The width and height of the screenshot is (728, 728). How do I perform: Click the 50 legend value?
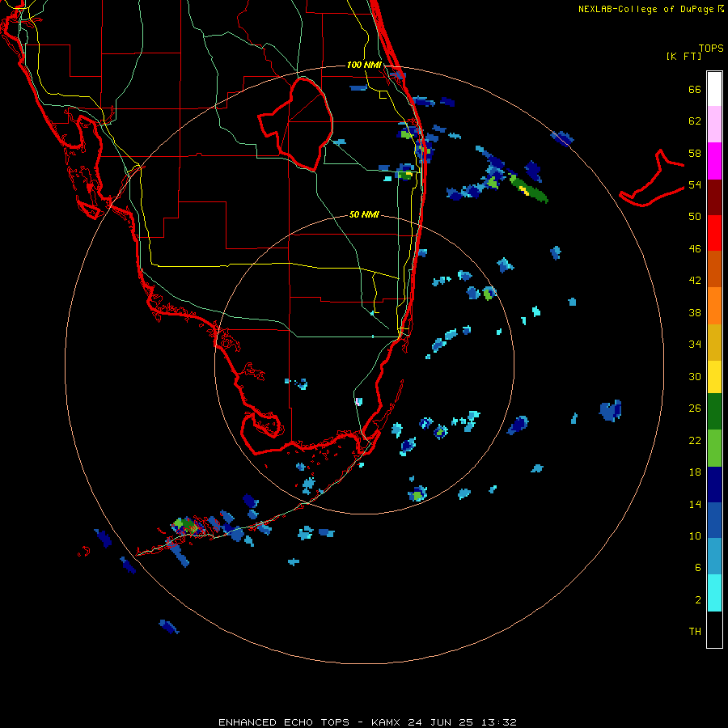tap(695, 217)
